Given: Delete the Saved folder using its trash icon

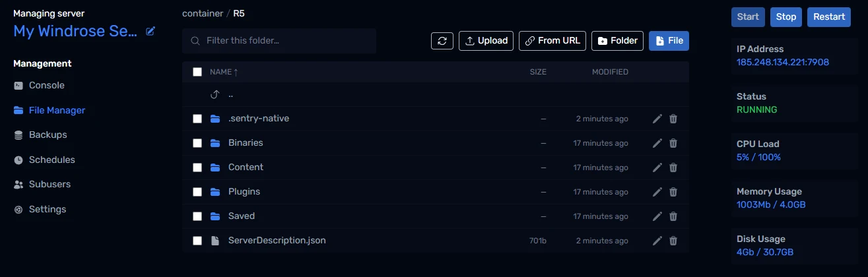Looking at the screenshot, I should [x=673, y=216].
